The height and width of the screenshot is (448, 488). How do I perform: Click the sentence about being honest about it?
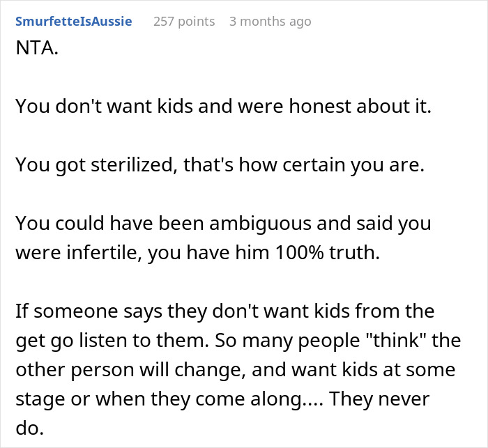pyautogui.click(x=224, y=106)
